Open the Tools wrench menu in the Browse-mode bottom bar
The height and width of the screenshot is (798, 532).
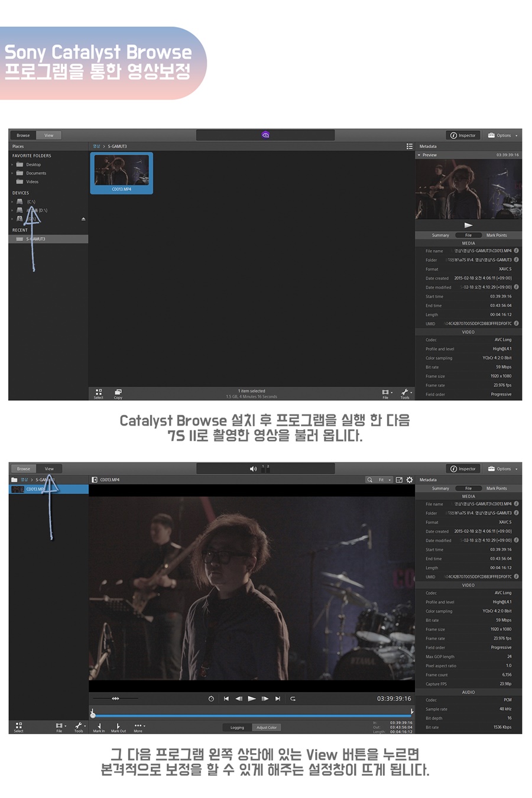406,394
